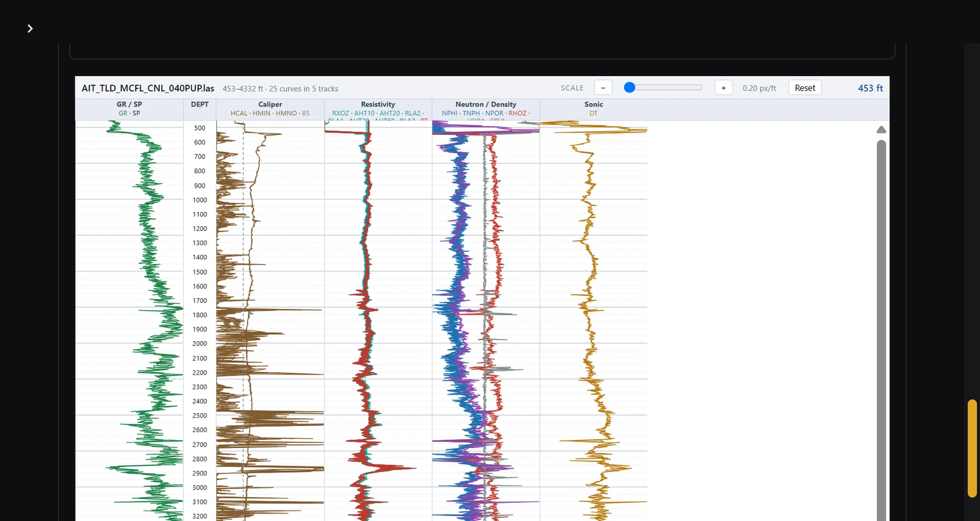The width and height of the screenshot is (980, 521).
Task: Click the RXOZ curve label
Action: point(341,113)
